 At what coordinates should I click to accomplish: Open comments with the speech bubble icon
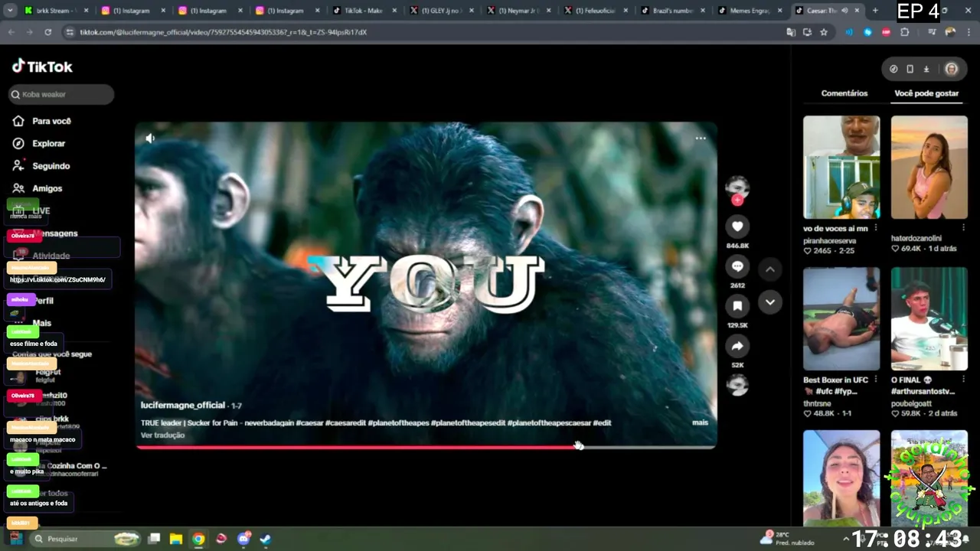pyautogui.click(x=737, y=266)
